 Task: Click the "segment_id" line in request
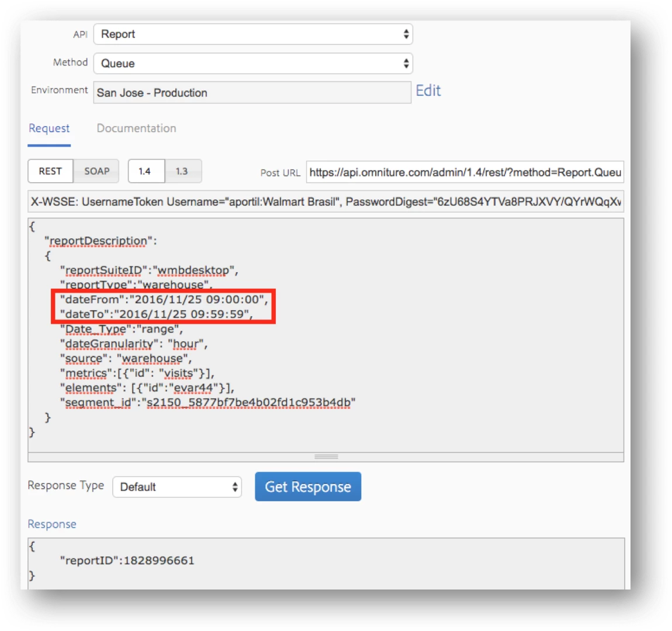point(208,403)
